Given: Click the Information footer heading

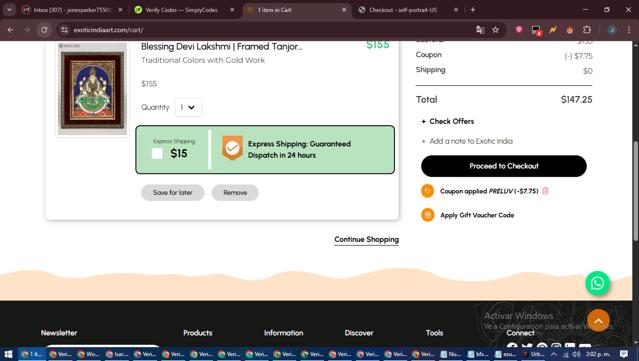Looking at the screenshot, I should pos(284,333).
